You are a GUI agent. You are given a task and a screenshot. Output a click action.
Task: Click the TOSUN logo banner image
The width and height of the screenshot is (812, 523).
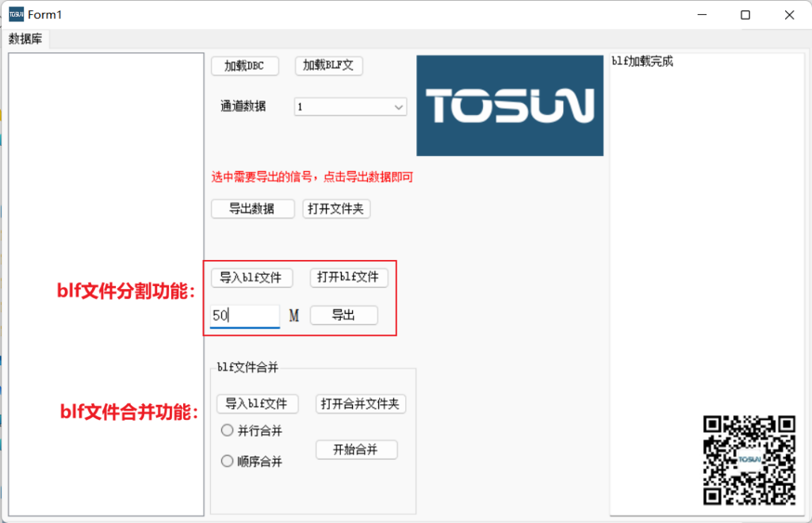tap(510, 105)
